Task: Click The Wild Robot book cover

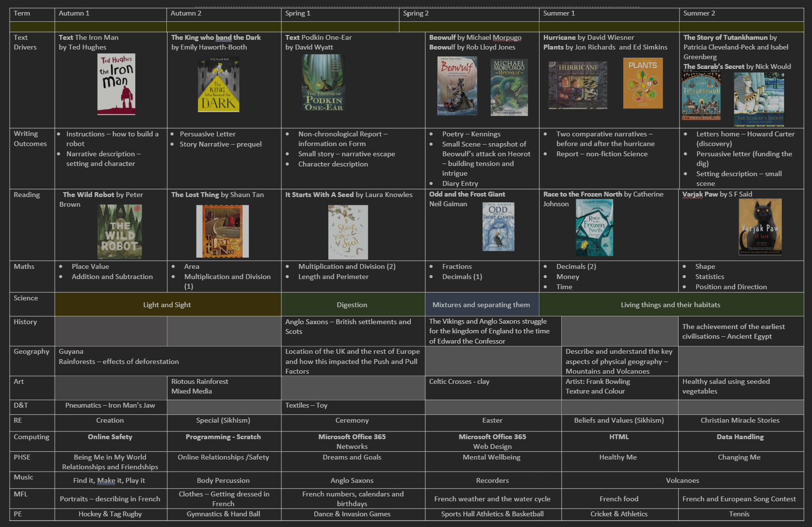Action: (119, 231)
